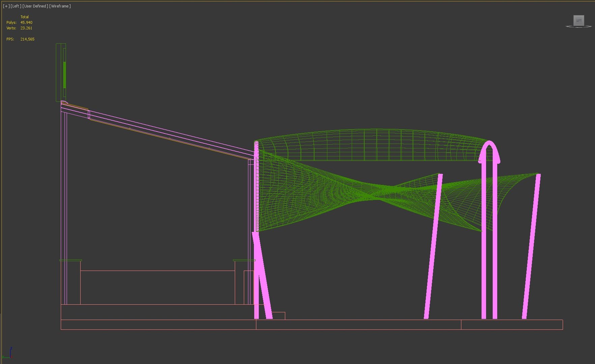The height and width of the screenshot is (364, 595).
Task: Select the rightmost slanted pink pole
Action: tap(531, 246)
